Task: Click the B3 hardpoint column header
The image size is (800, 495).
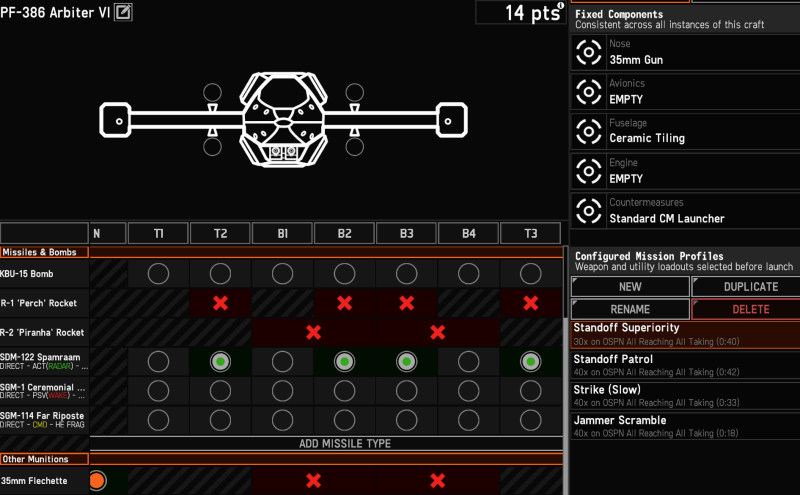Action: point(407,234)
